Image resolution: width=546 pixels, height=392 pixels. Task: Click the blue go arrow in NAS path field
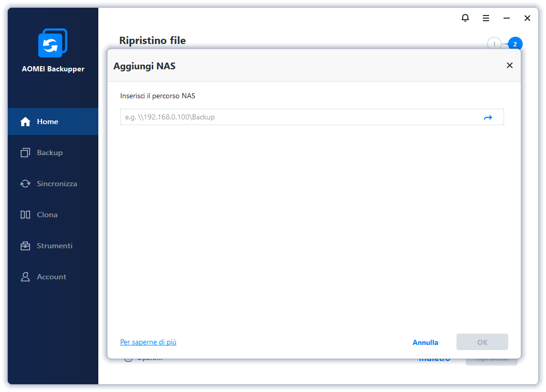488,117
